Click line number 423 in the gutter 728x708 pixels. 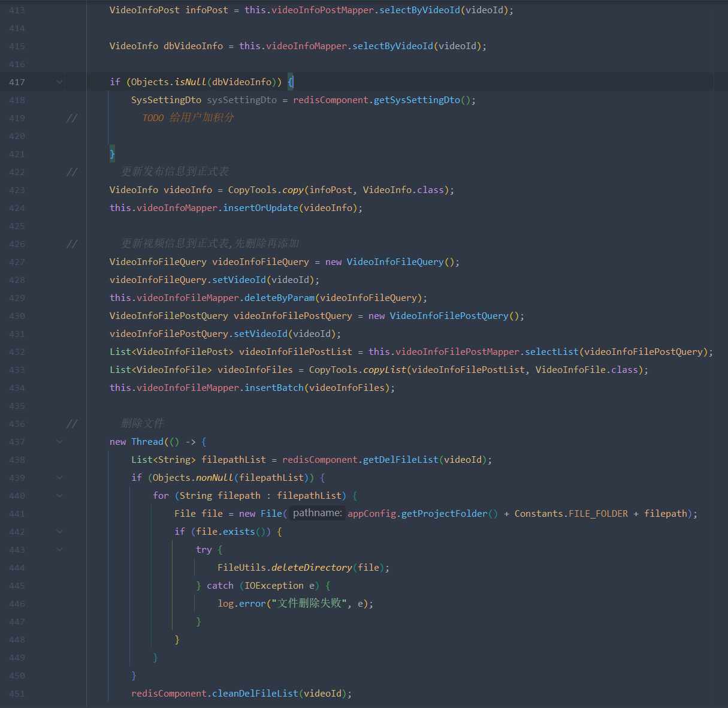click(x=17, y=190)
